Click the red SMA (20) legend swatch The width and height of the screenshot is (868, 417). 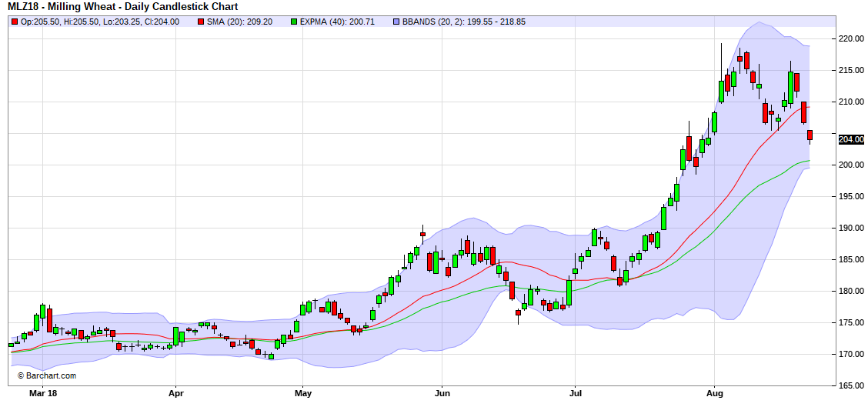tap(202, 22)
